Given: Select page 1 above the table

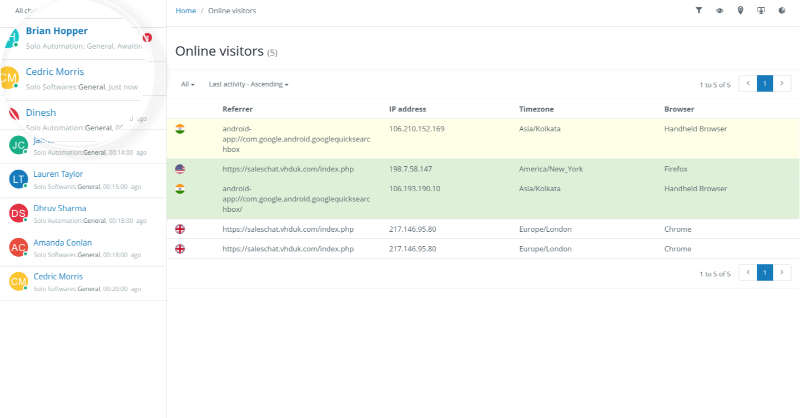Looking at the screenshot, I should point(765,84).
